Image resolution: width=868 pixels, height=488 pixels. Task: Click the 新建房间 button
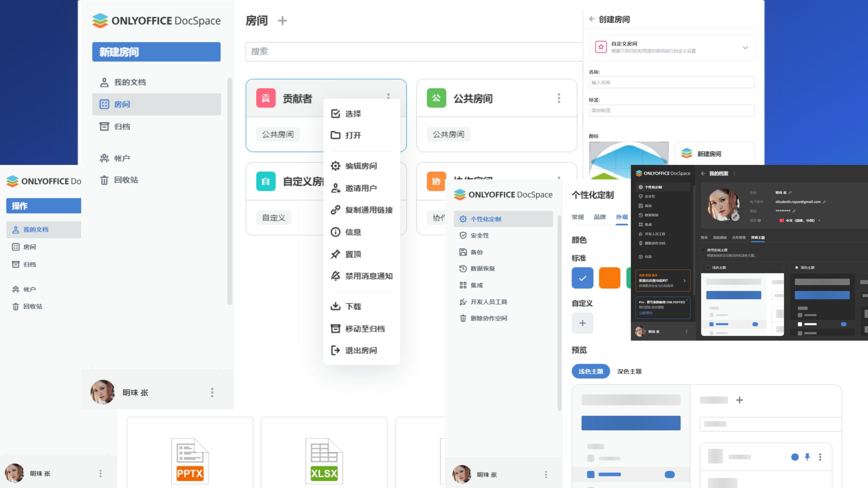(156, 52)
